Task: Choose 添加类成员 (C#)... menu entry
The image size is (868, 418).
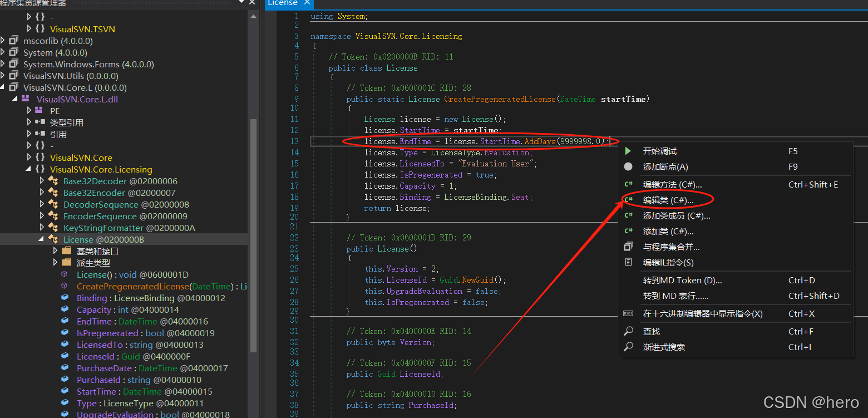Action: pyautogui.click(x=736, y=215)
